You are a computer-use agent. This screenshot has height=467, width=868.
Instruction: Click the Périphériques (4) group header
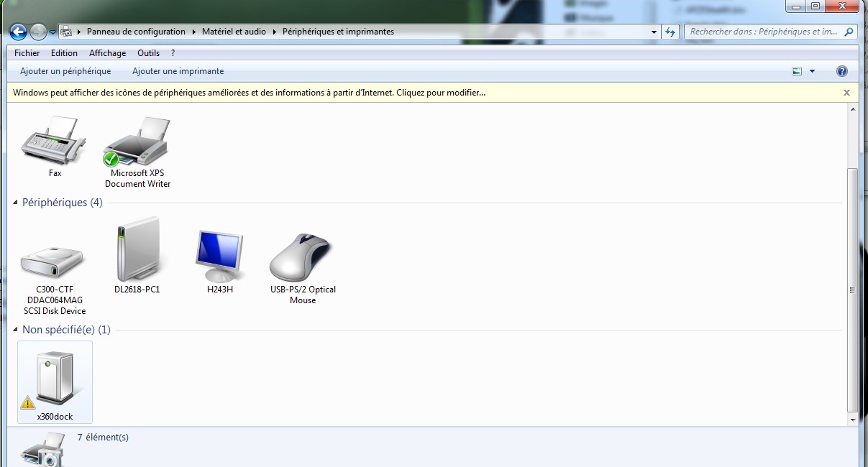(x=63, y=203)
